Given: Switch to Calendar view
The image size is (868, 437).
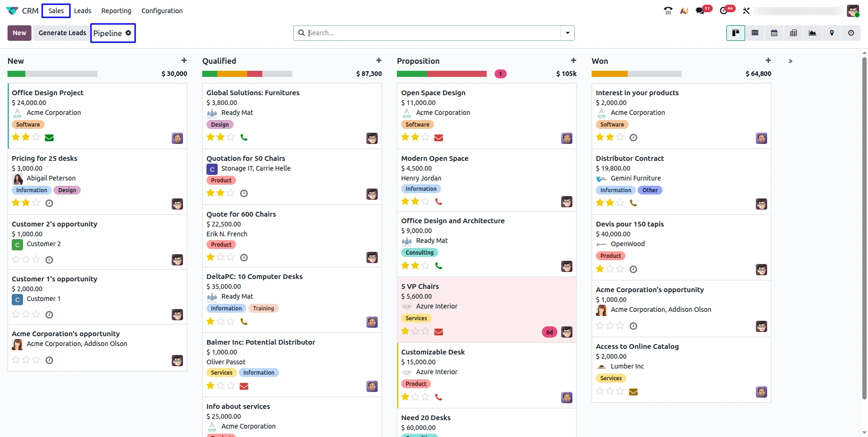Looking at the screenshot, I should (774, 33).
